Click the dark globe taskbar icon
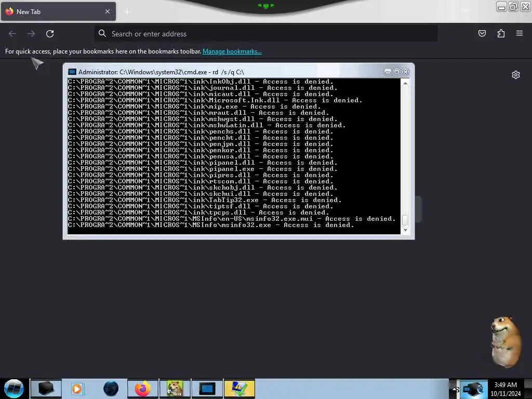532x399 pixels. tap(111, 389)
